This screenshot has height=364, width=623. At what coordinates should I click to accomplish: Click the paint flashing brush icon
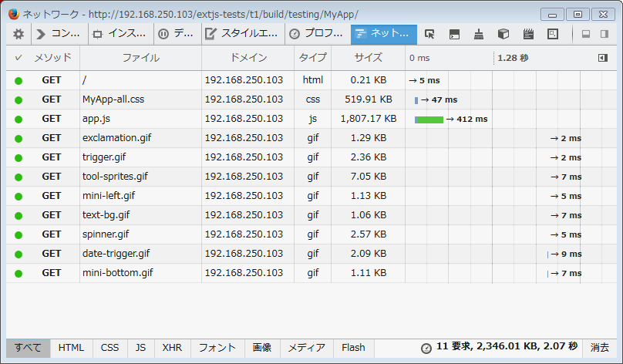tap(479, 34)
